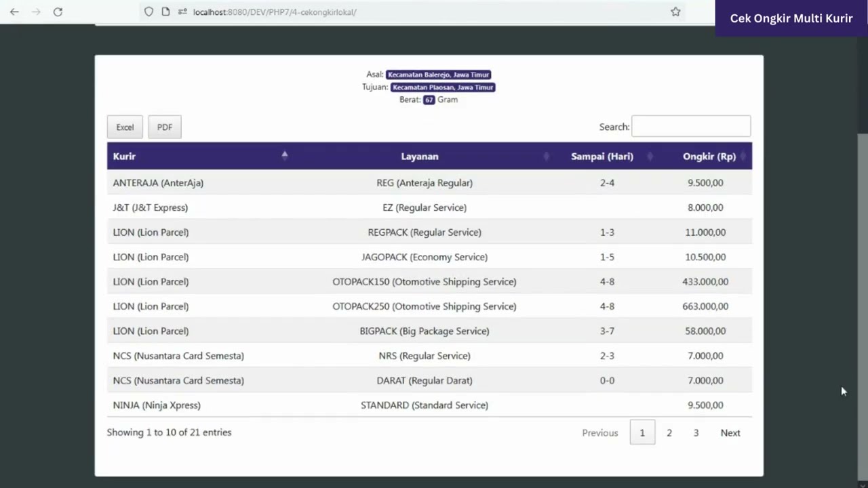The image size is (868, 488).
Task: Click STANDARD (Standard Service) cell
Action: 425,405
